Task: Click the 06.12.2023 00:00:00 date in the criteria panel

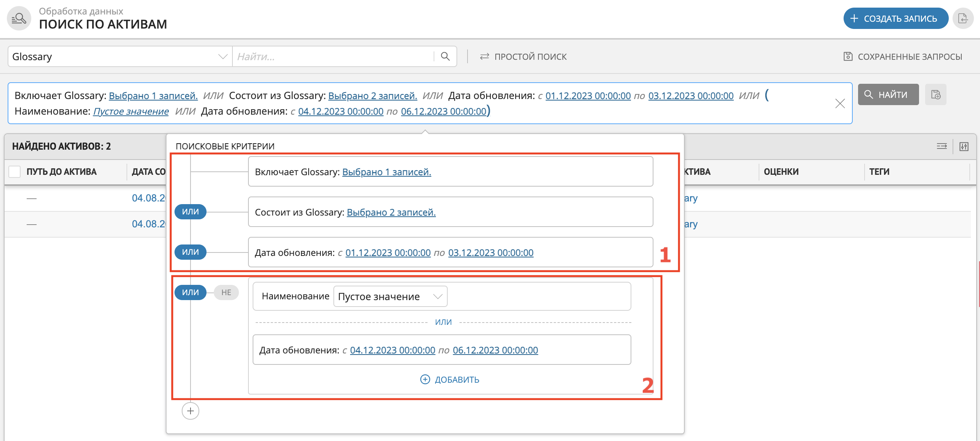Action: [x=495, y=350]
